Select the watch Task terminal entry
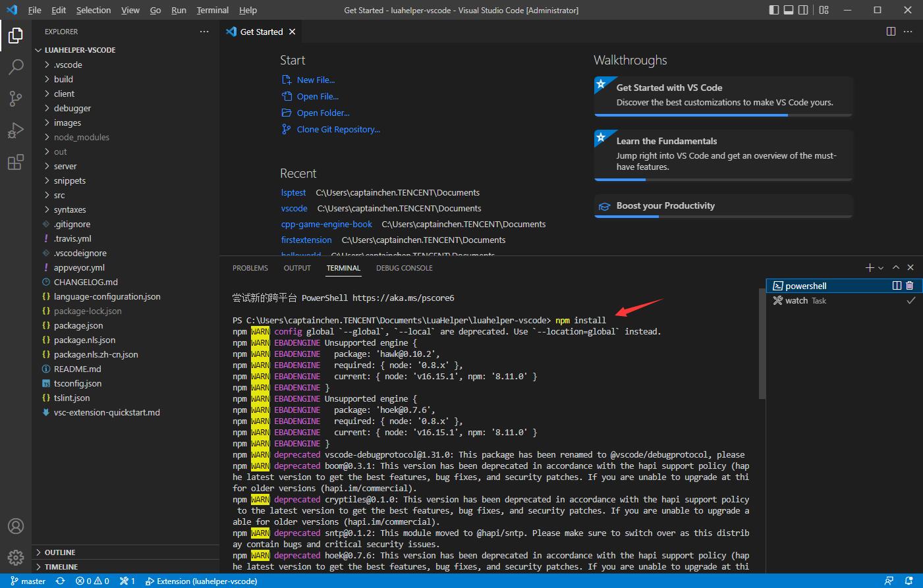 coord(844,300)
